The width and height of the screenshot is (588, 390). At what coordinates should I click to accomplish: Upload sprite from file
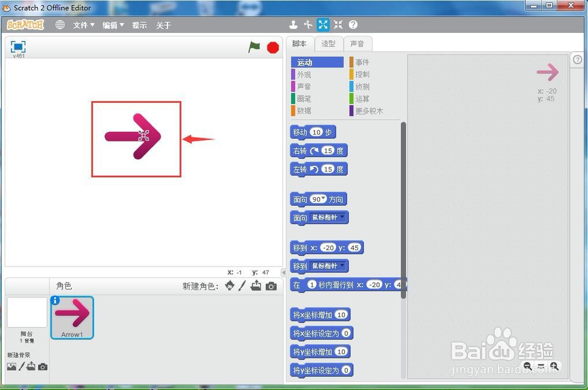(x=256, y=286)
